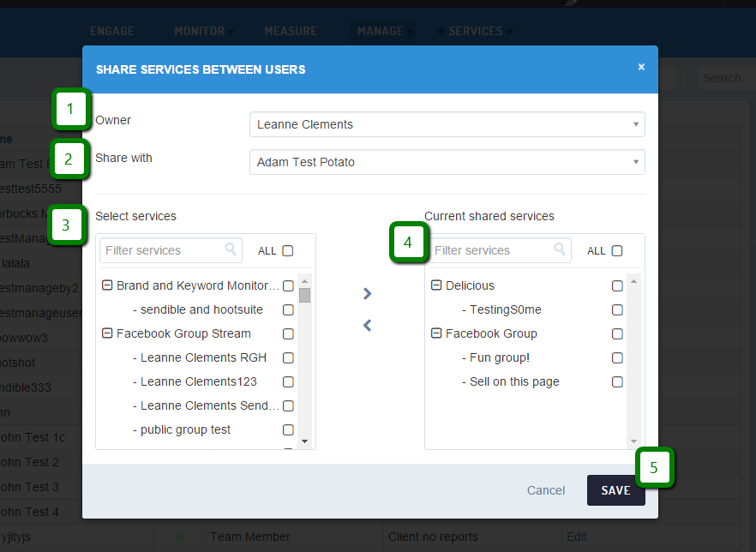
Task: Open the Owner dropdown showing Leanne Clements
Action: (447, 124)
